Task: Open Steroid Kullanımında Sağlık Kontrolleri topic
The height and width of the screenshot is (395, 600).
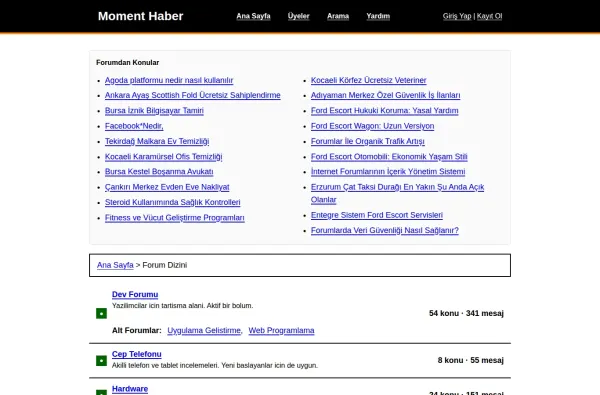Action: coord(173,202)
